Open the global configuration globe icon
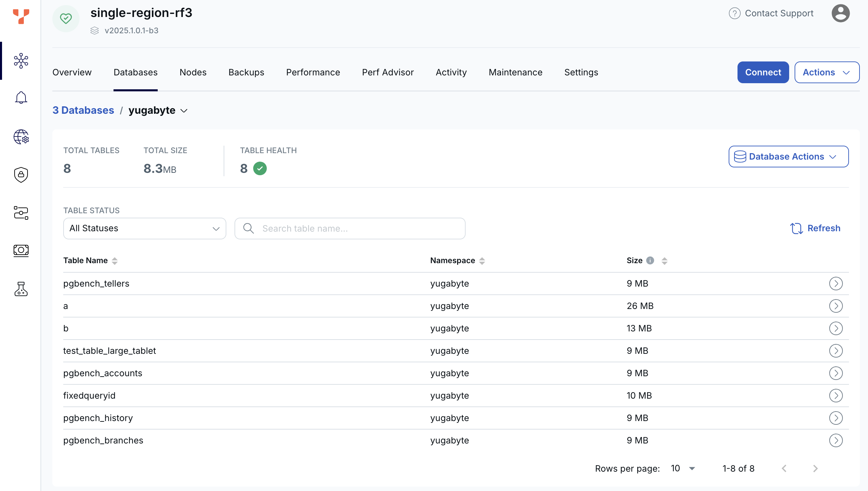Image resolution: width=868 pixels, height=491 pixels. click(x=21, y=137)
